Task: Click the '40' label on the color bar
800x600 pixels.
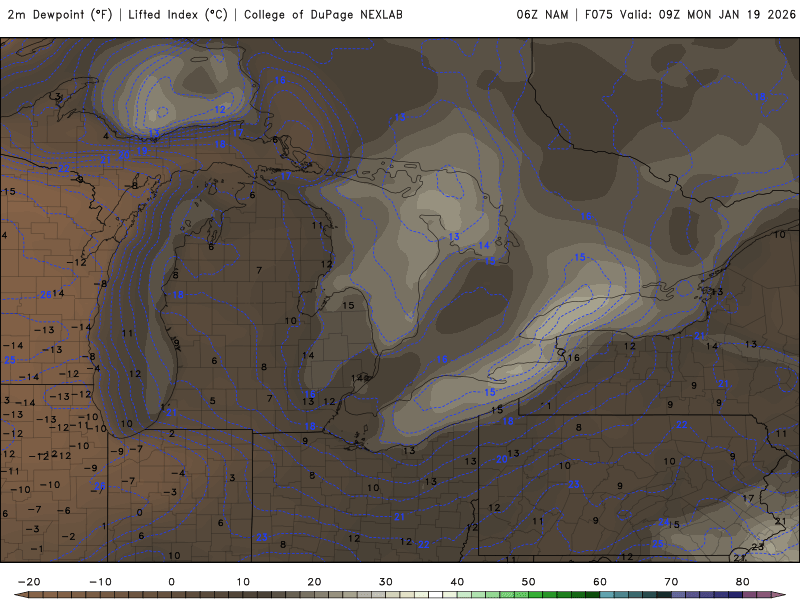Action: coord(457,582)
